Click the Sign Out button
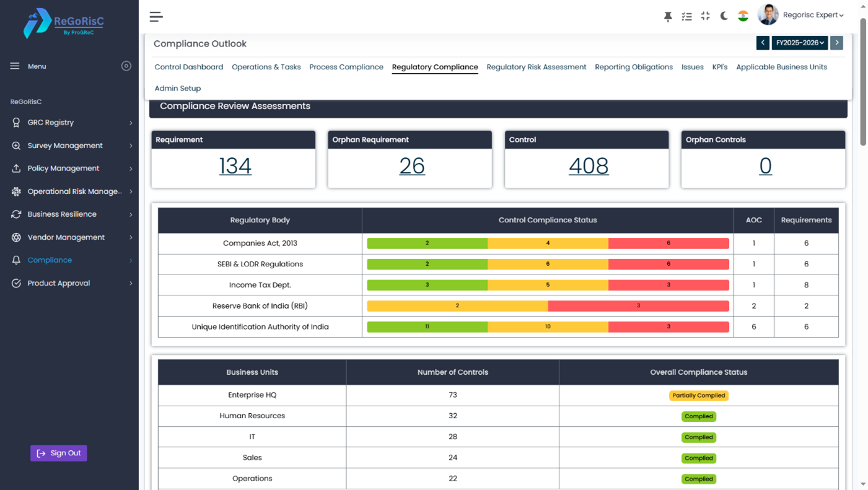 [x=59, y=453]
